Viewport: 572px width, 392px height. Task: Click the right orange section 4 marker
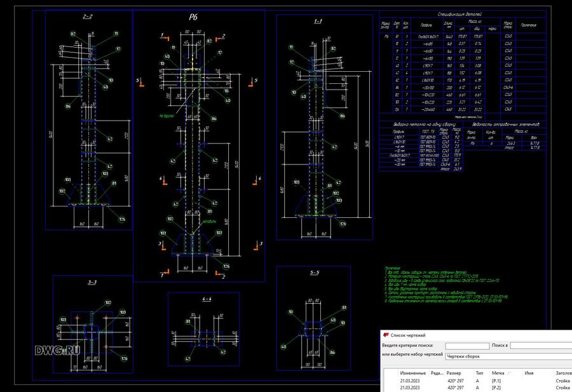point(255,180)
